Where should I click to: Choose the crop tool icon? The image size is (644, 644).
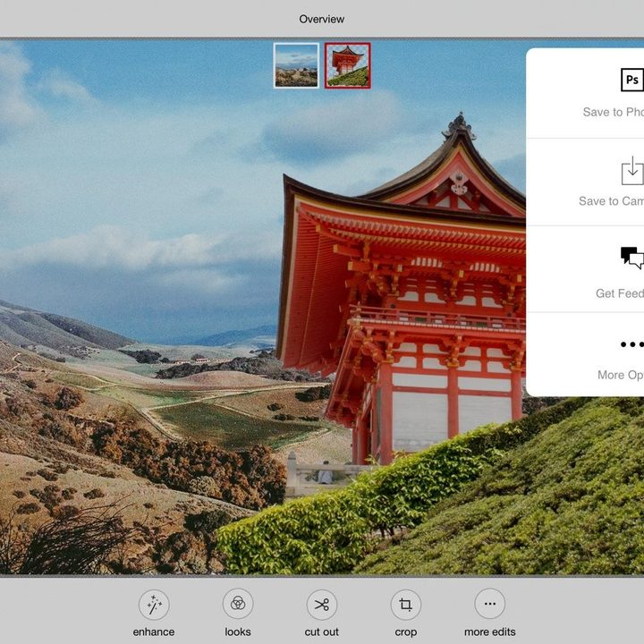[x=406, y=605]
